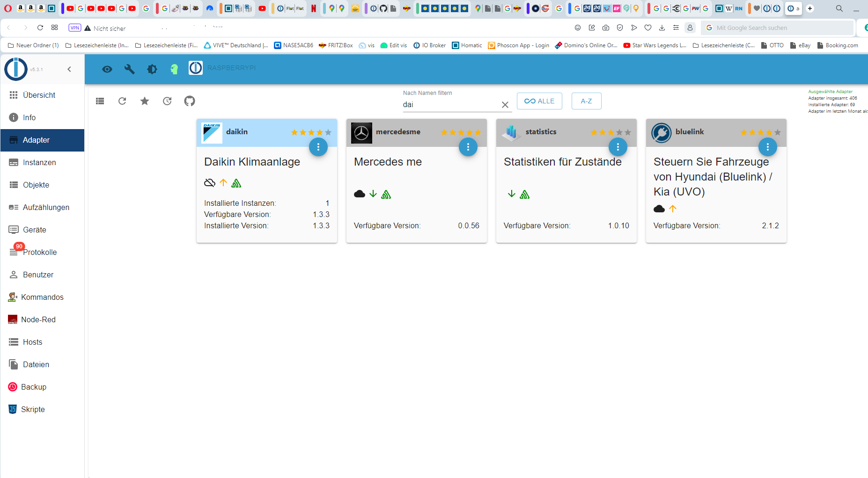Image resolution: width=868 pixels, height=478 pixels.
Task: Open the Info sidebar item
Action: point(42,117)
